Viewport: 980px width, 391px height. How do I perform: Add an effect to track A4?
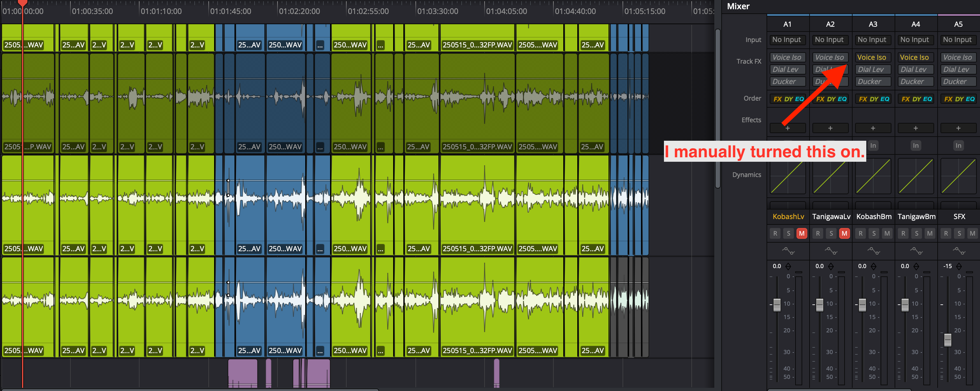tap(915, 128)
